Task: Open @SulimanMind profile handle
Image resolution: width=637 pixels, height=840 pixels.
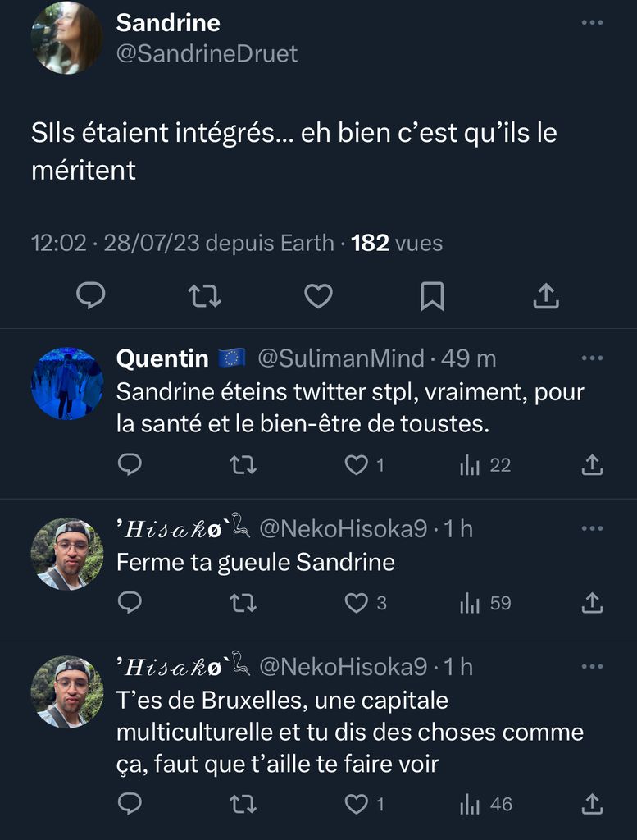Action: tap(341, 358)
